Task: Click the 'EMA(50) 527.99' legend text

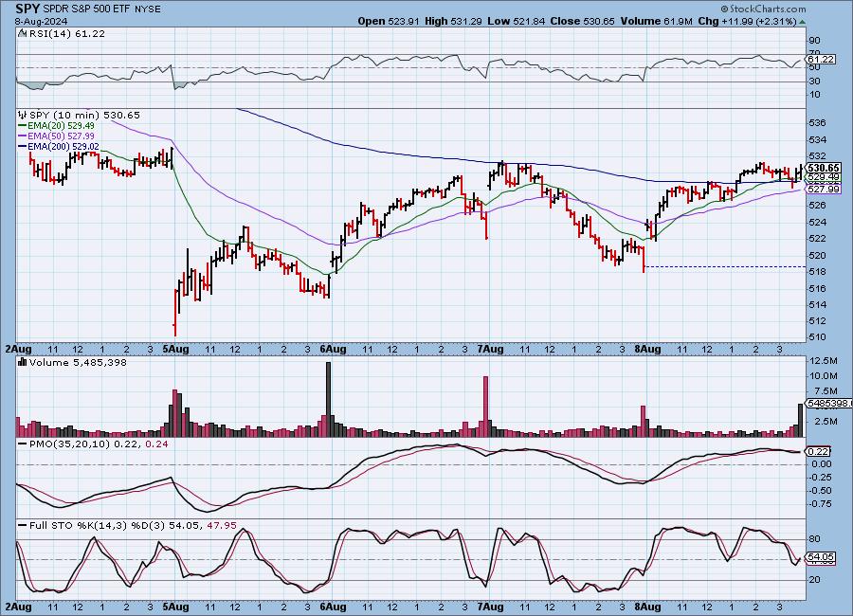Action: coord(61,136)
